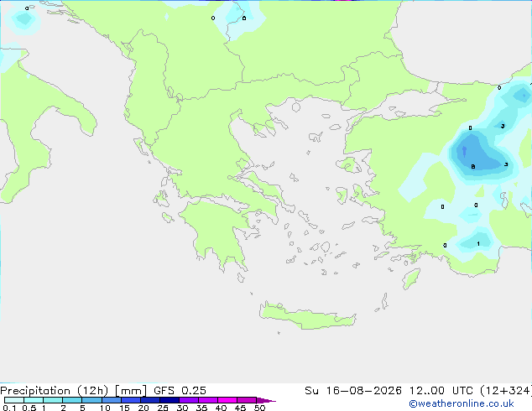This screenshot has width=532, height=411.
Task: Select the 40–45 mm magenta swatch
Action: [227, 400]
